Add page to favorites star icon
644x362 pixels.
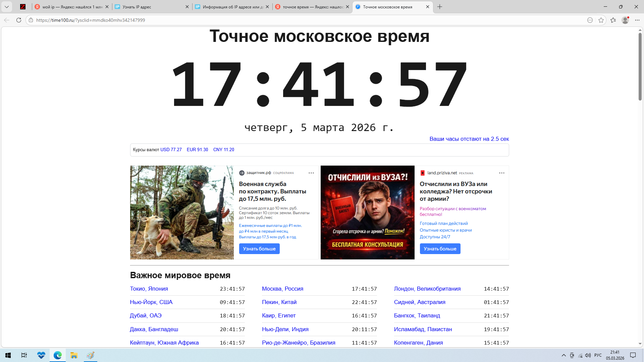601,20
